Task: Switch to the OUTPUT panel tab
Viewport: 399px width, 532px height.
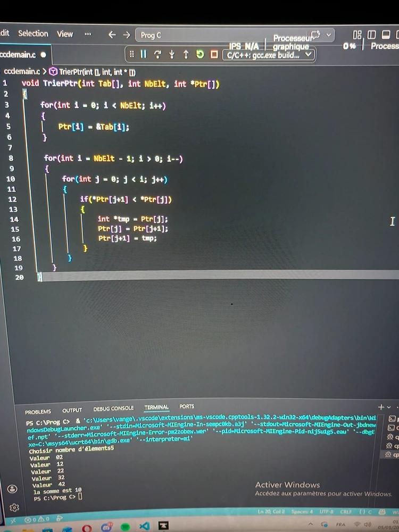Action: tap(72, 410)
